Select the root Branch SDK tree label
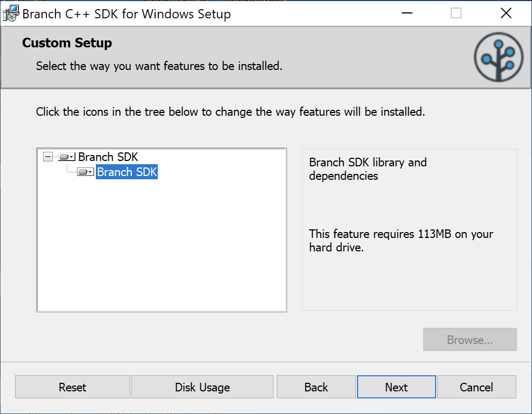The image size is (532, 414). 108,157
